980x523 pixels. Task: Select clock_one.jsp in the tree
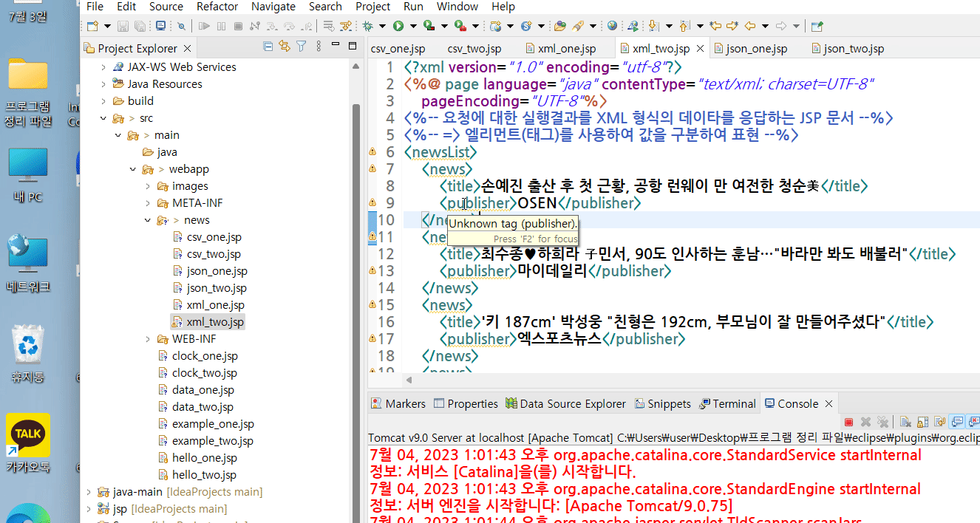click(x=205, y=356)
